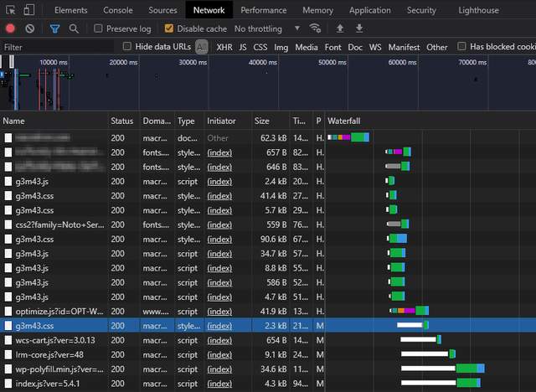Viewport: 536px width, 392px height.
Task: Select the index.js?ver=5.4.1 request
Action: [x=48, y=384]
